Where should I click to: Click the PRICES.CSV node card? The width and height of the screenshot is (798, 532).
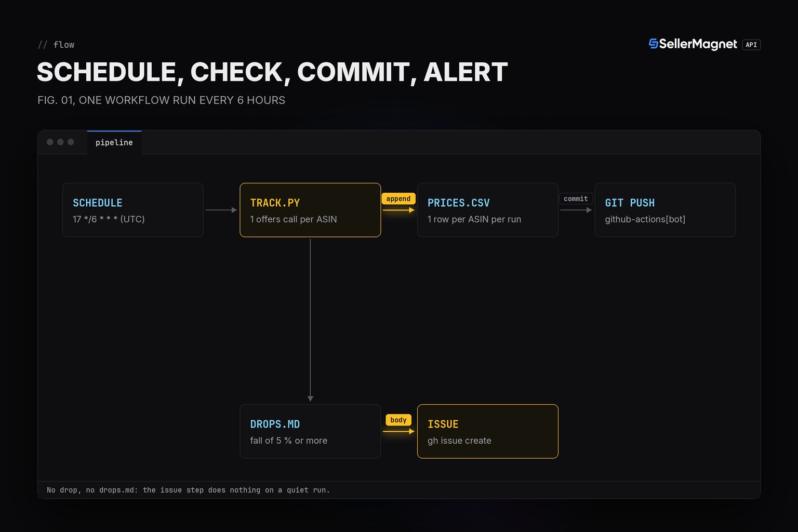488,210
